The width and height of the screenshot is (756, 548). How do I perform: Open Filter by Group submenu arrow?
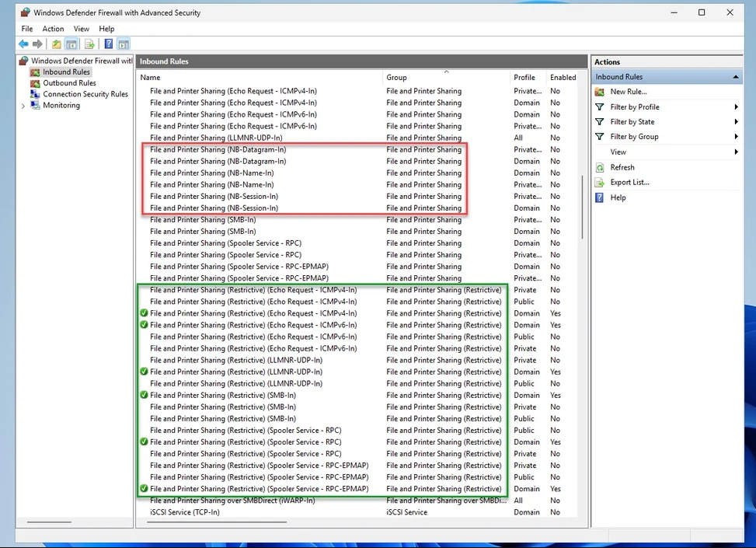(x=736, y=137)
